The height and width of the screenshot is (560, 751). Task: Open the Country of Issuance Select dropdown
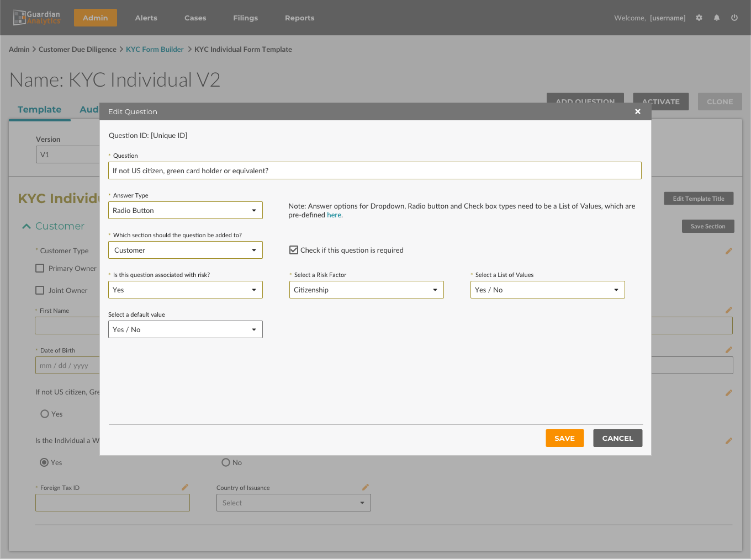(294, 503)
